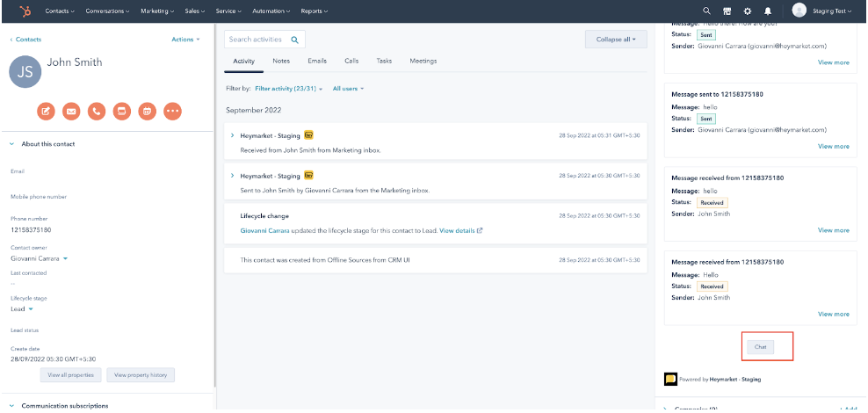Open the Giovanni Carrara contact owner dropdown

39,258
